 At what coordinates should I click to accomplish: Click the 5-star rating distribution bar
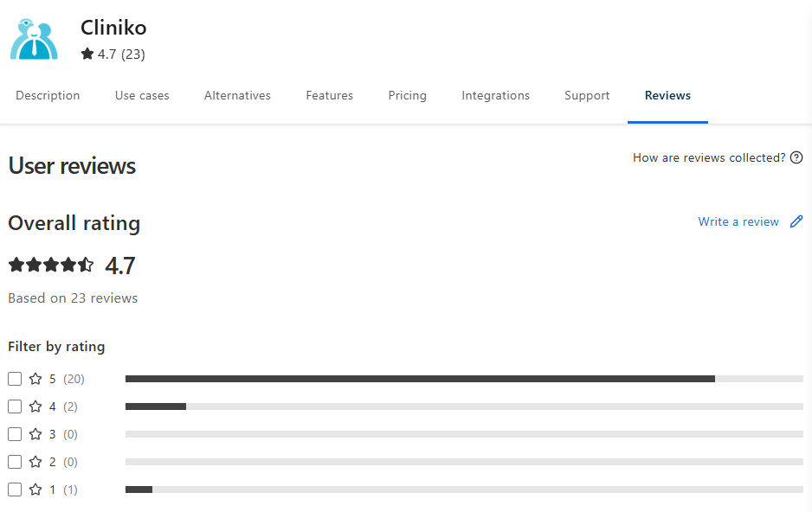pos(464,379)
